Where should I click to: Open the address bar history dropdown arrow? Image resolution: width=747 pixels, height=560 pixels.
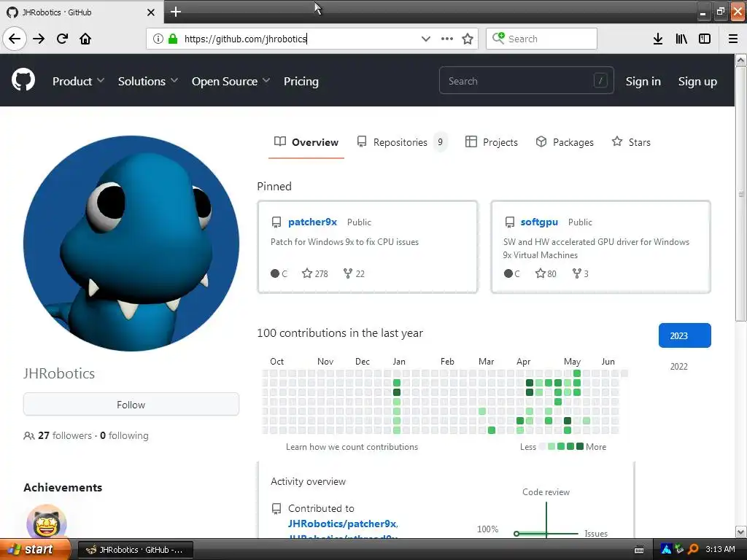point(426,39)
